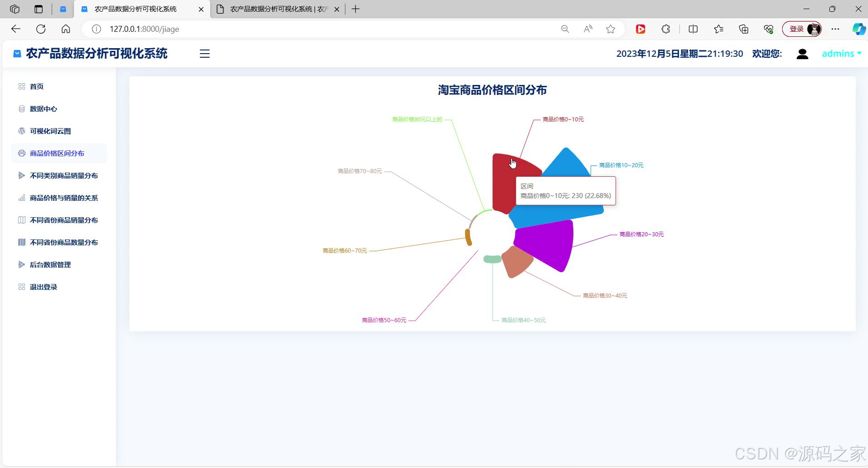Click 退出登录 to log out
Image resolution: width=868 pixels, height=468 pixels.
(43, 287)
